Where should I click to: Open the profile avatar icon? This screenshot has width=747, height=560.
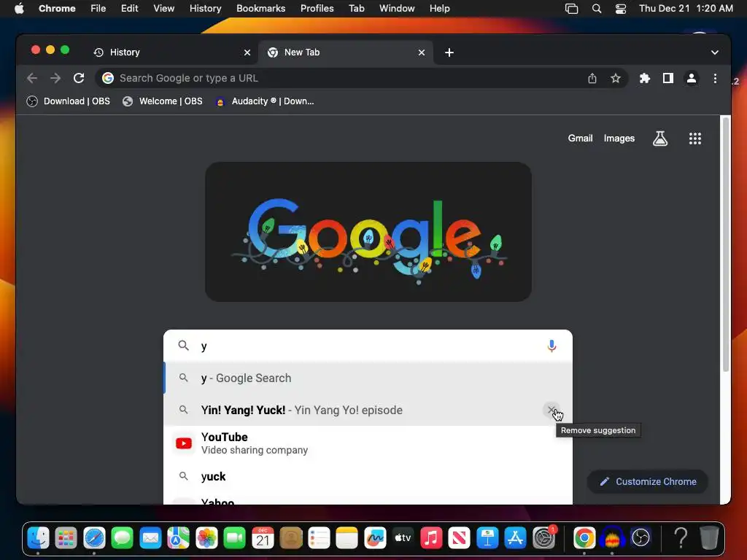click(692, 78)
